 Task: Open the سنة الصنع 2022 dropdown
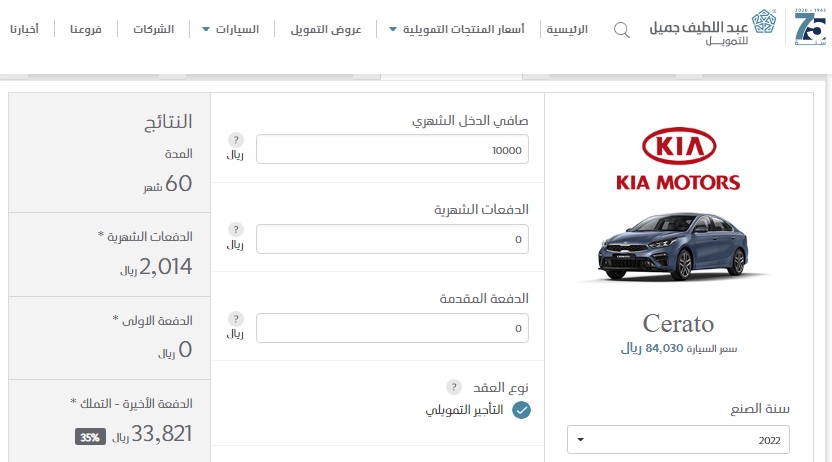(678, 440)
